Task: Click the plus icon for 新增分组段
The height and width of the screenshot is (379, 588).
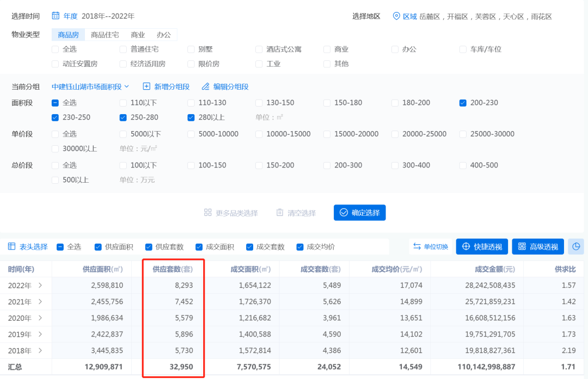Action: click(x=146, y=86)
